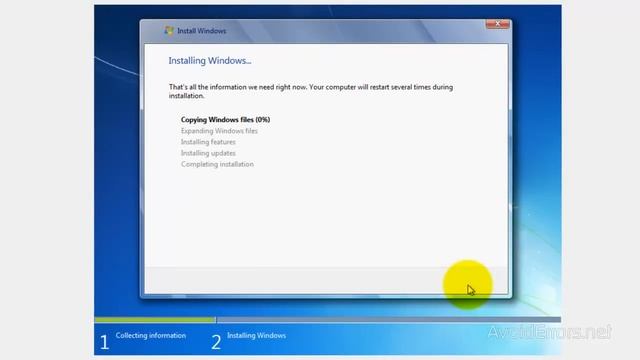Click the green setup progress bar

[x=155, y=320]
